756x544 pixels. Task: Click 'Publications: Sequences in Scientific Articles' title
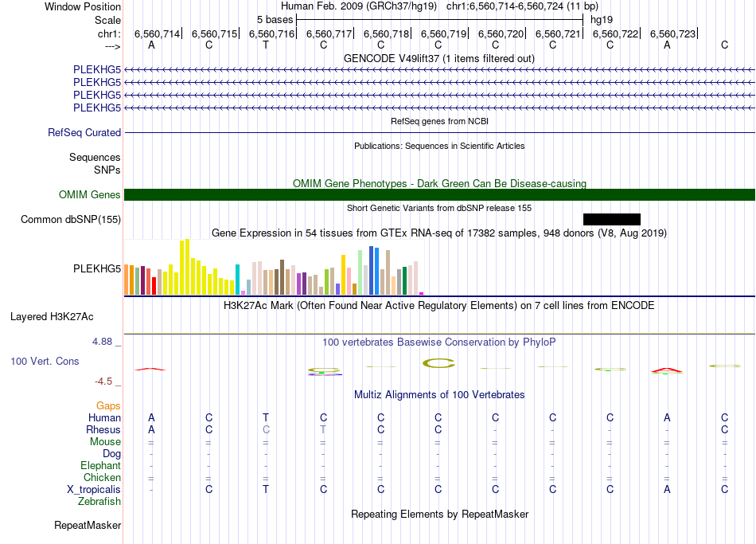(439, 146)
